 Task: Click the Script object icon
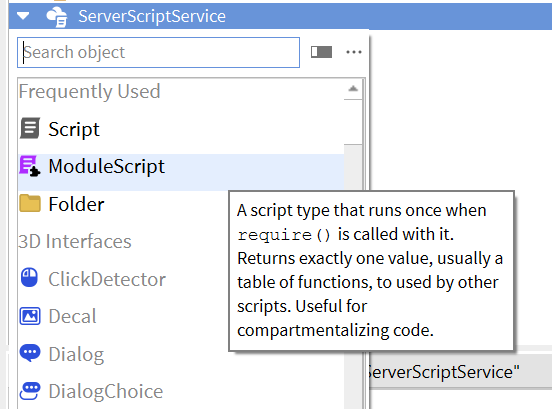click(30, 128)
